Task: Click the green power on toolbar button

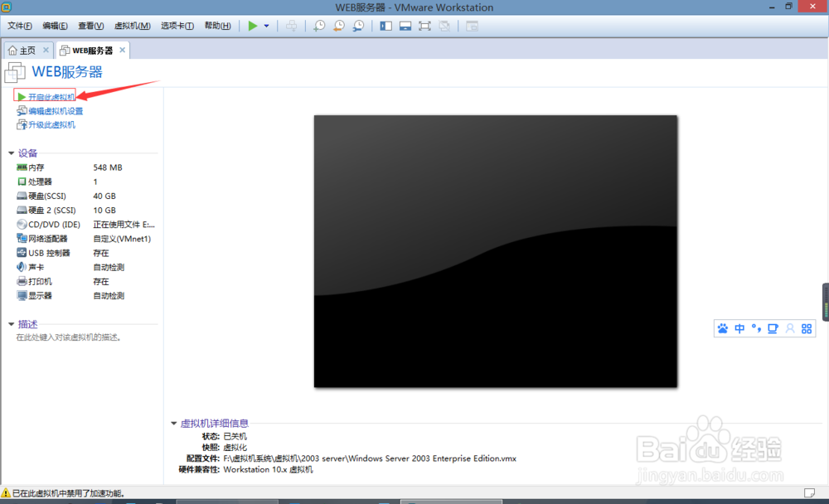Action: click(253, 26)
